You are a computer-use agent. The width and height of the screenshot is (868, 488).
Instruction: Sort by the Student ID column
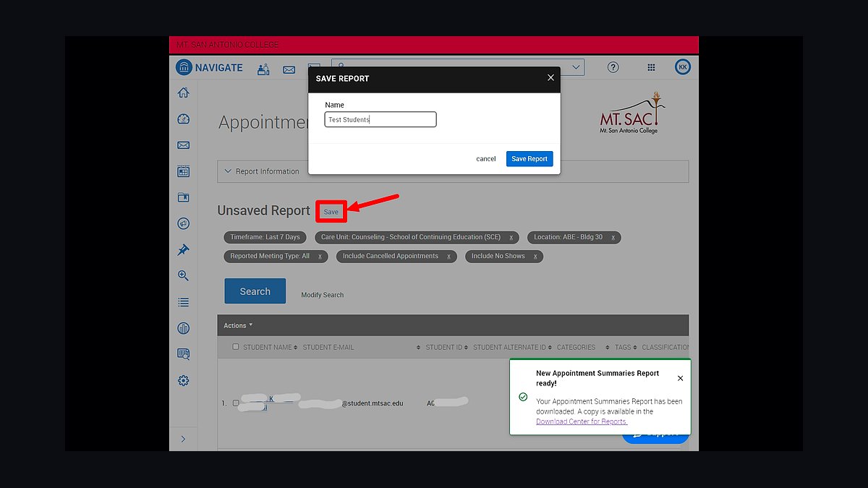446,347
